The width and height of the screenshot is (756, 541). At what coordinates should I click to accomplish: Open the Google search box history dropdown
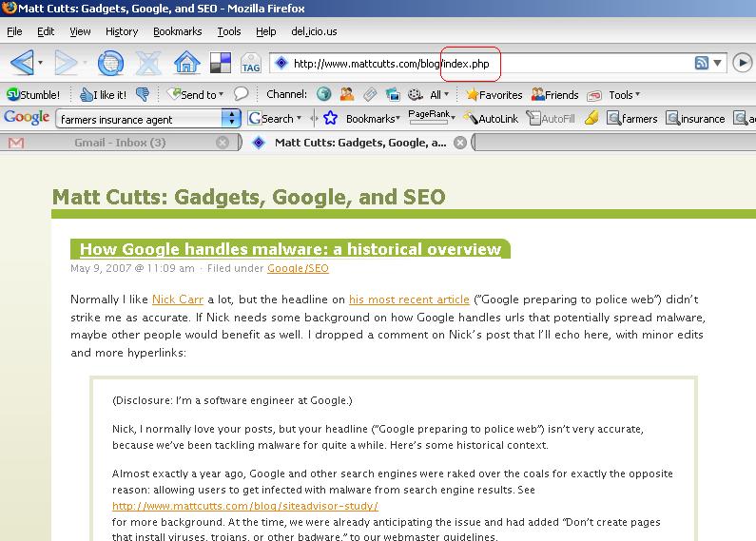pos(231,119)
